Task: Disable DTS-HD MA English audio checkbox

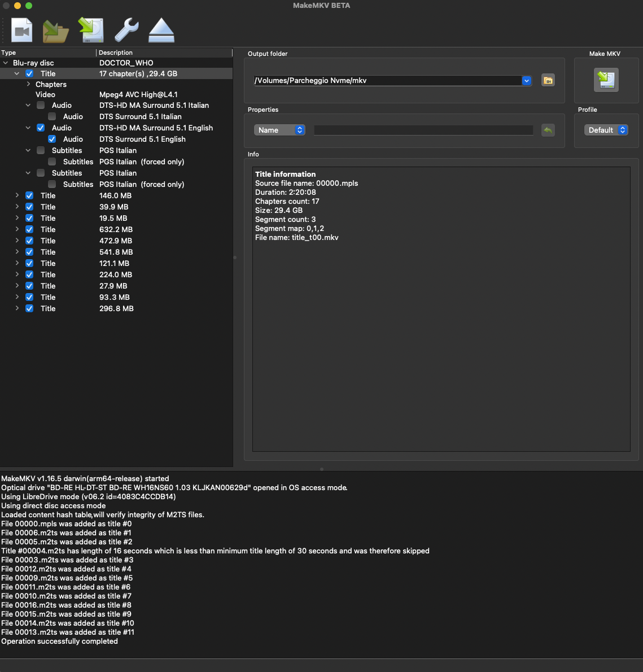Action: pos(41,128)
